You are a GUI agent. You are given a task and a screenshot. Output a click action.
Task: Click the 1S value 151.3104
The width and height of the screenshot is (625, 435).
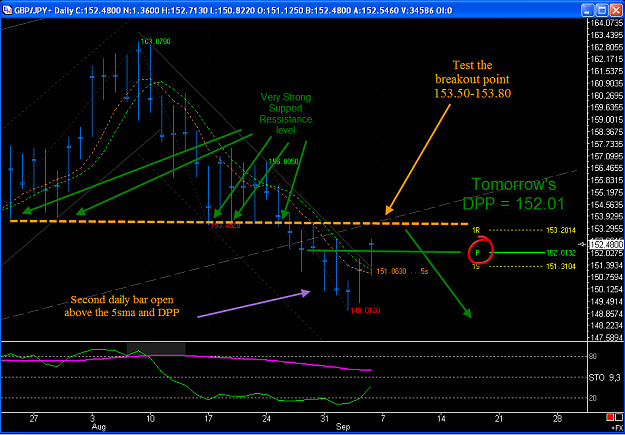tap(561, 266)
